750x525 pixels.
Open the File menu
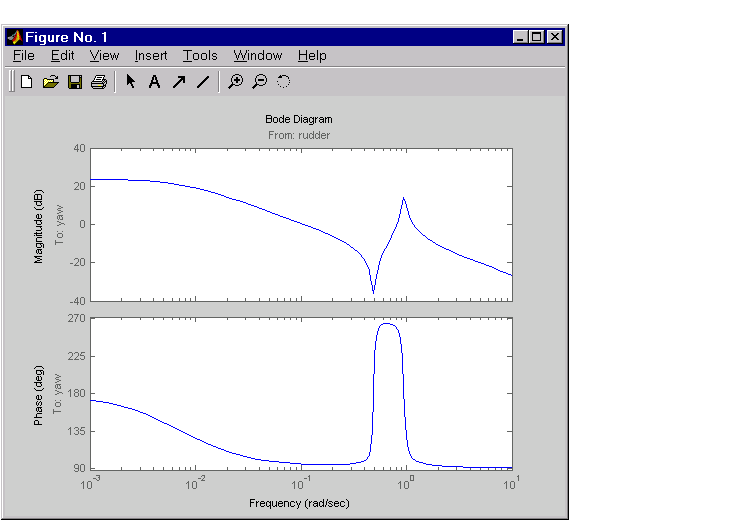point(24,56)
